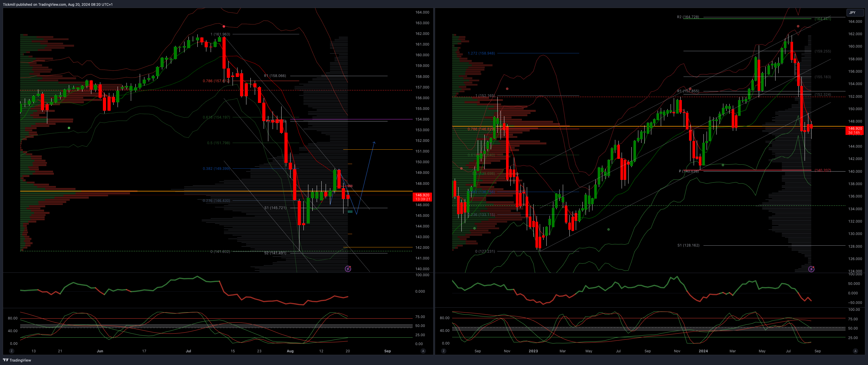Click the Jun label on left time axis

coord(100,351)
